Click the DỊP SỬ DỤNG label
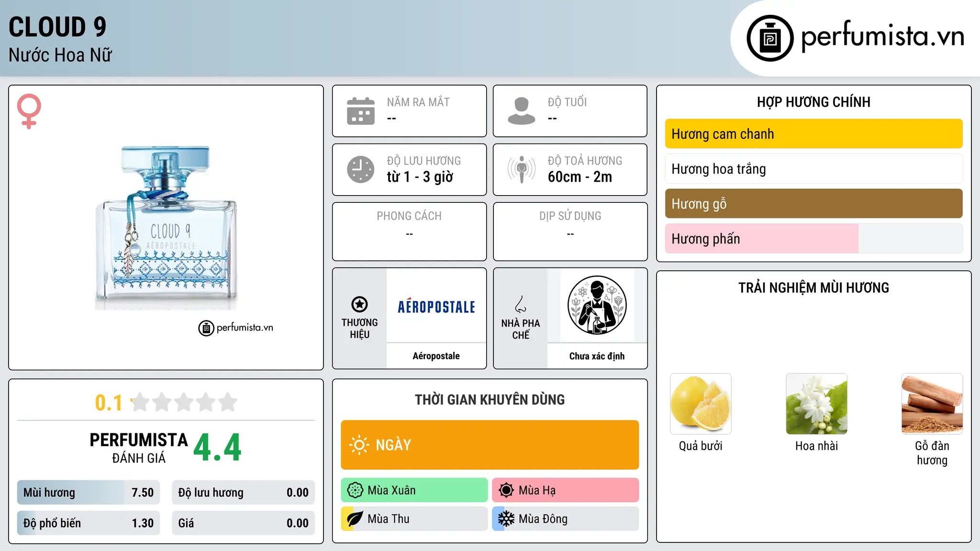The width and height of the screenshot is (980, 551). [x=570, y=216]
